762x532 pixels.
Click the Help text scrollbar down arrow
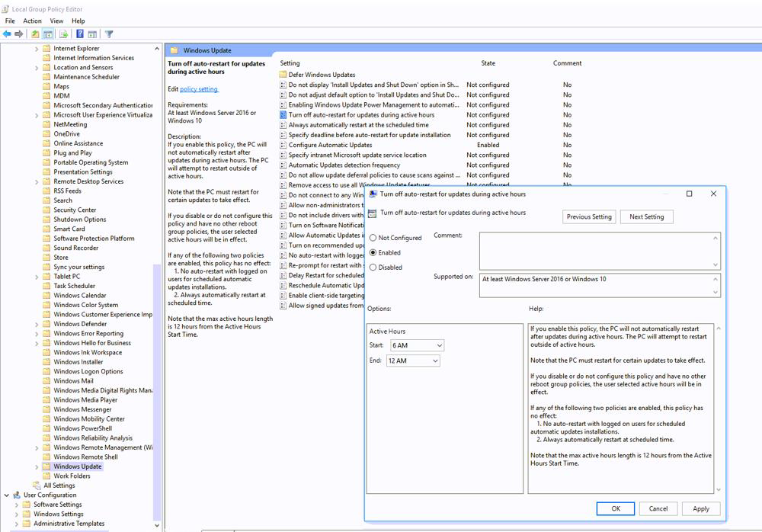[719, 489]
